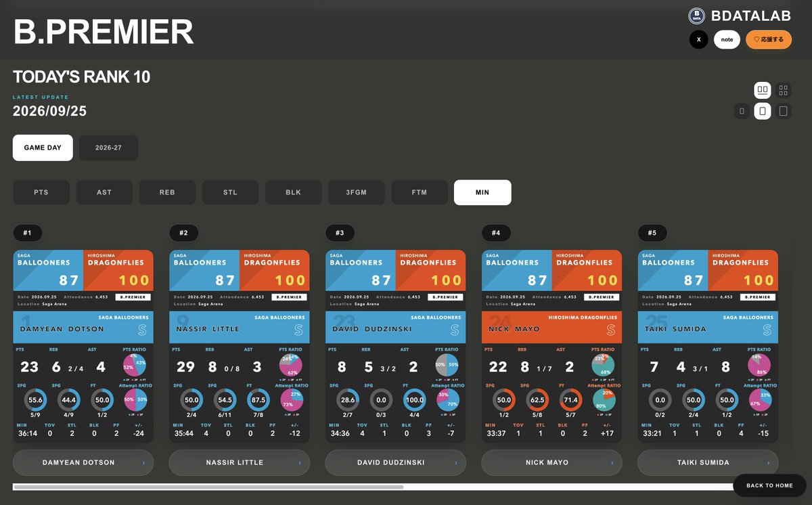Select the medium card size
Image resolution: width=812 pixels, height=505 pixels.
(763, 111)
